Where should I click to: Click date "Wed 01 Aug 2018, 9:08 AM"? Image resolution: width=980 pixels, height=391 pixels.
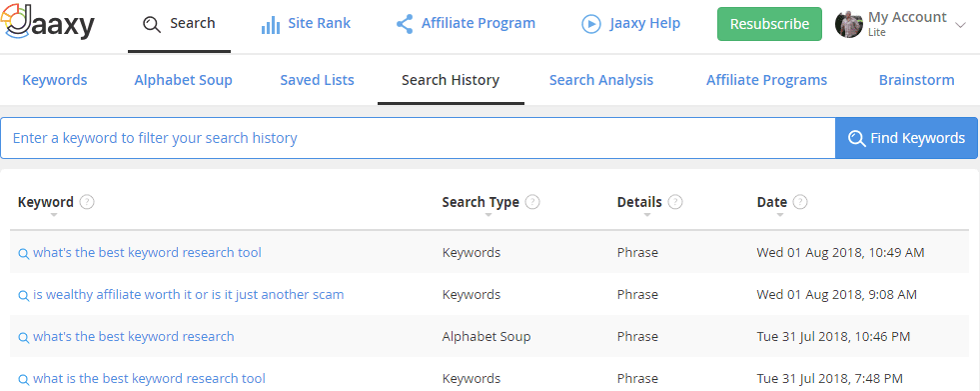click(836, 294)
